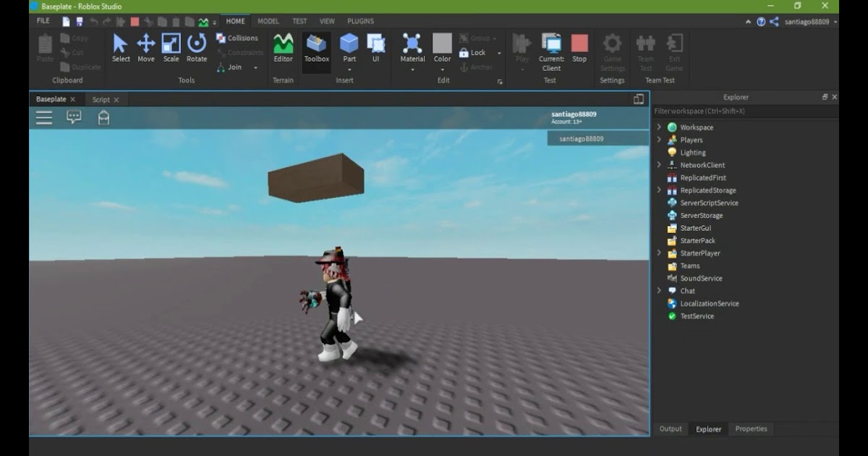
Task: Choose the Rotate tool
Action: pyautogui.click(x=197, y=48)
